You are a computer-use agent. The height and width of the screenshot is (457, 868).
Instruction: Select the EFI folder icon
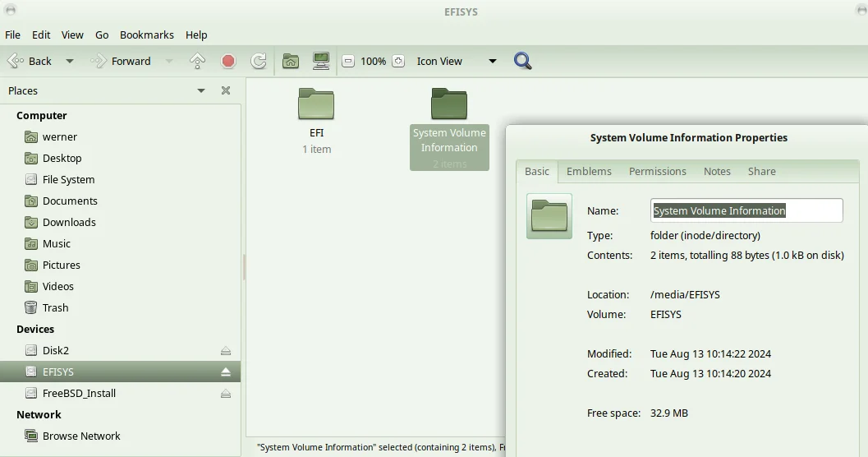click(x=316, y=104)
